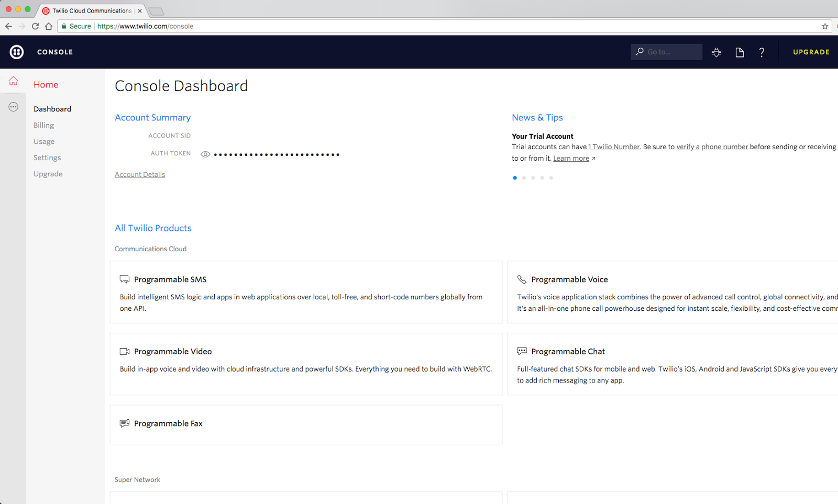This screenshot has width=838, height=504.
Task: Click browser forward arrow
Action: click(x=21, y=26)
